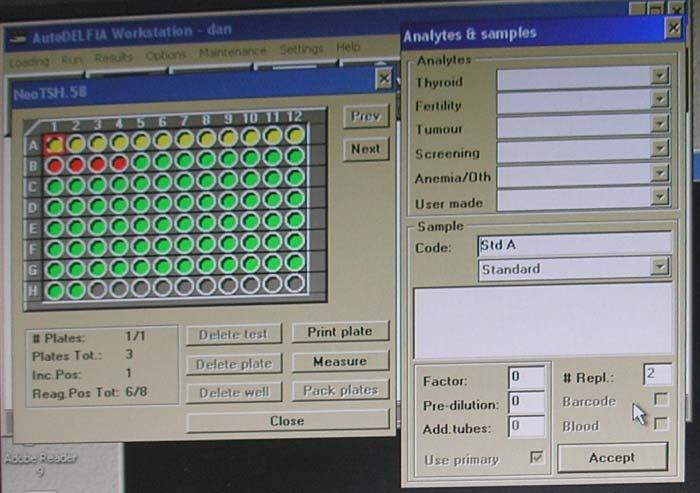
Task: Open the Thyroid analyte dropdown
Action: [659, 76]
